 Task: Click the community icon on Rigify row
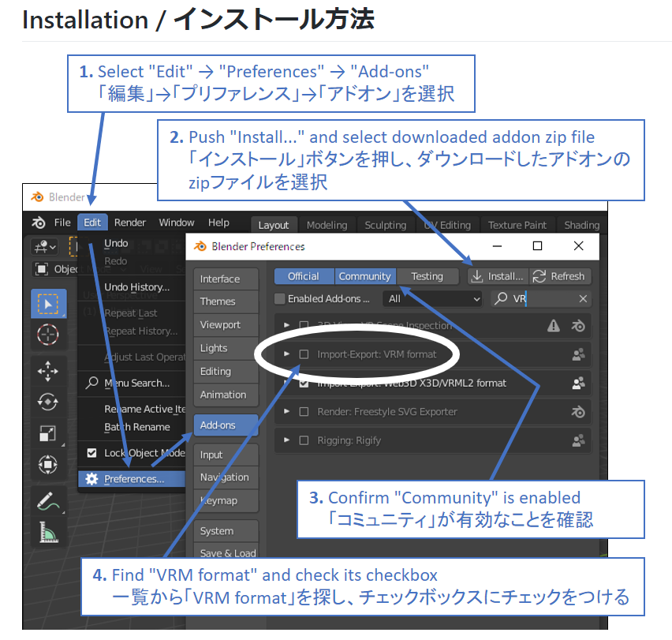pyautogui.click(x=578, y=440)
